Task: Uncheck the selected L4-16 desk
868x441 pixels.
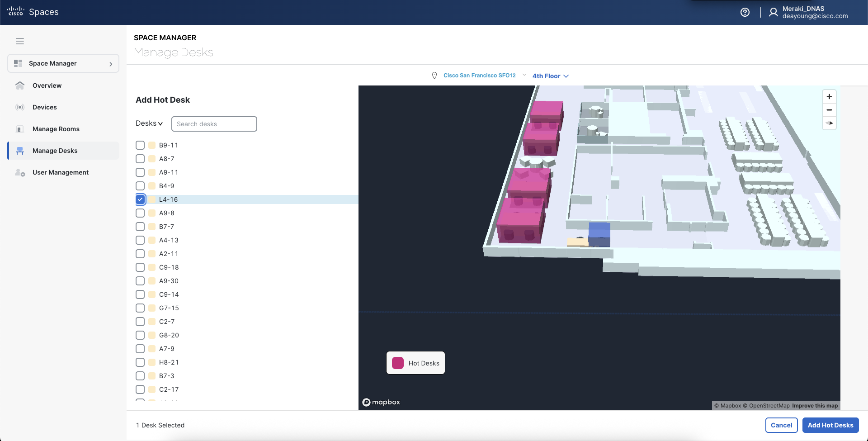Action: [140, 199]
